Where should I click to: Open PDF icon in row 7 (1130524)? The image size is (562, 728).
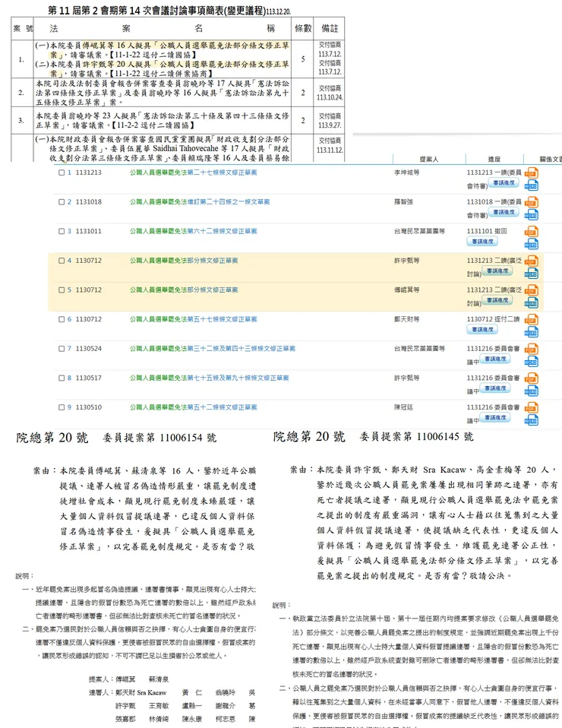pos(531,349)
